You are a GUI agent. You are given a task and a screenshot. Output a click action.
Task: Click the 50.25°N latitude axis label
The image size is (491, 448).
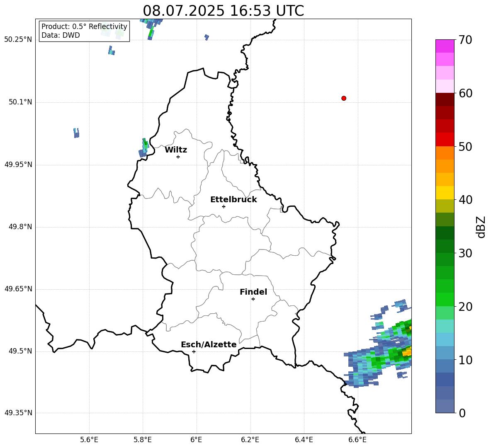(18, 40)
